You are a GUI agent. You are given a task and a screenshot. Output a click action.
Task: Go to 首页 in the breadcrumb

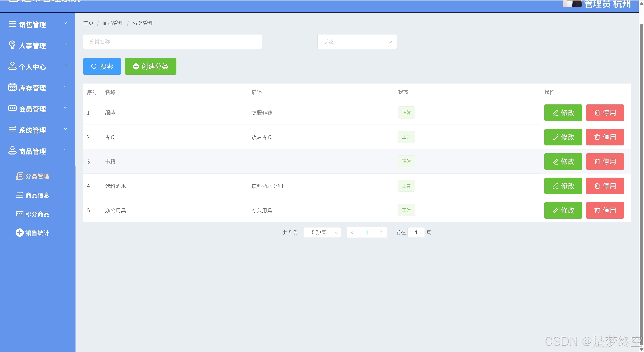(88, 23)
